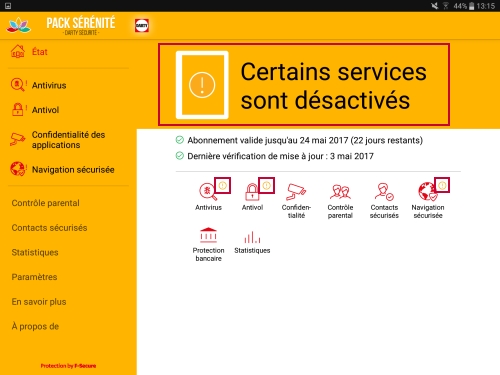Image resolution: width=500 pixels, height=375 pixels.
Task: Tap the Darty logo badge in header
Action: (142, 25)
